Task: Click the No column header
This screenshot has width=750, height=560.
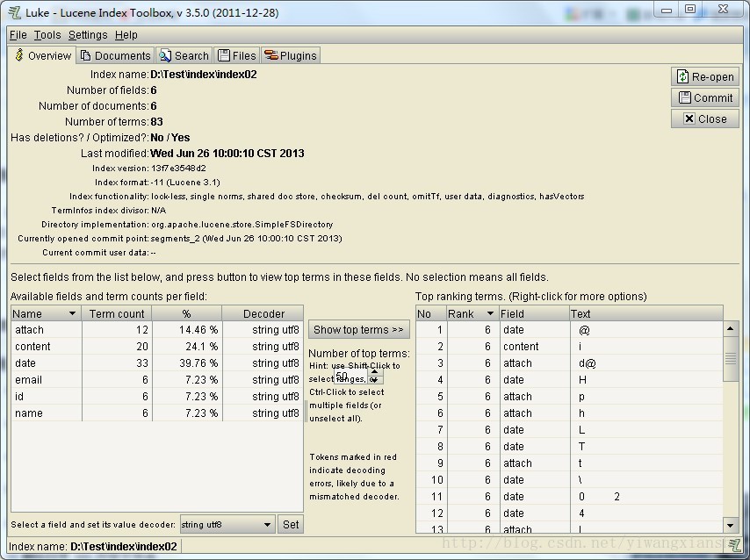Action: pyautogui.click(x=431, y=313)
